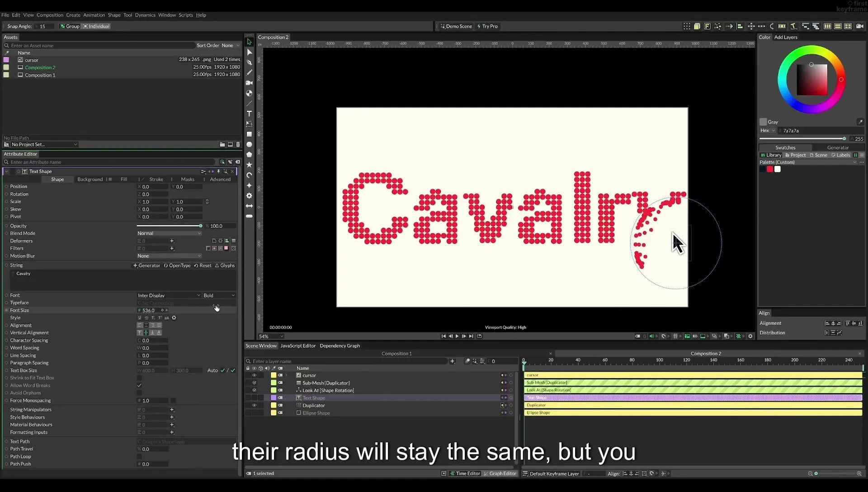This screenshot has height=492, width=868.
Task: Click the Opacity slider handle
Action: (201, 226)
